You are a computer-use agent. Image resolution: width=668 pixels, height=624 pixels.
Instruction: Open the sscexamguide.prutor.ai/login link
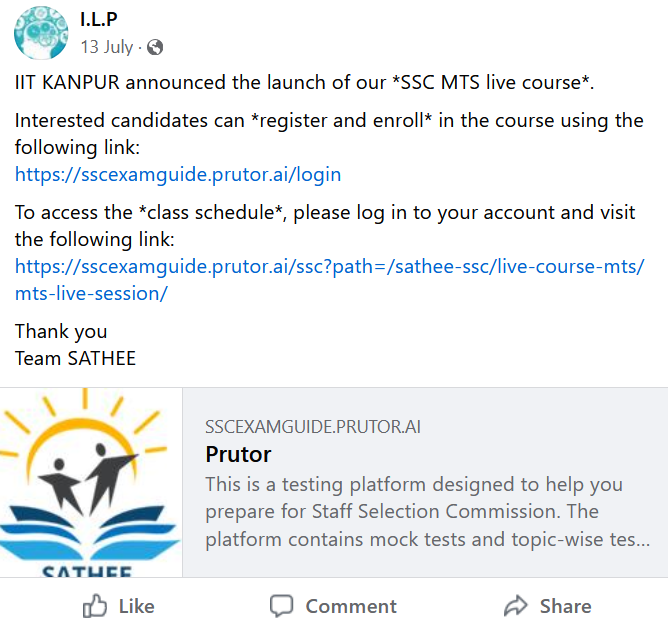(x=178, y=174)
